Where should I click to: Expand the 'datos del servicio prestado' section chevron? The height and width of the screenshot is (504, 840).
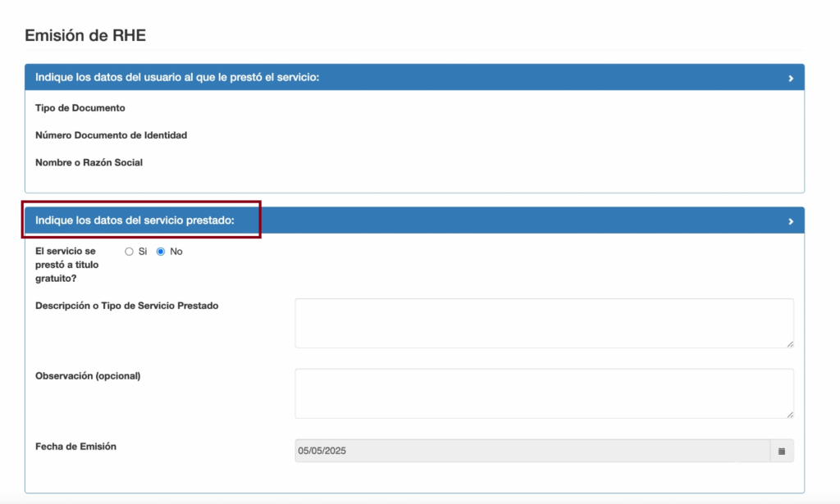coord(791,220)
